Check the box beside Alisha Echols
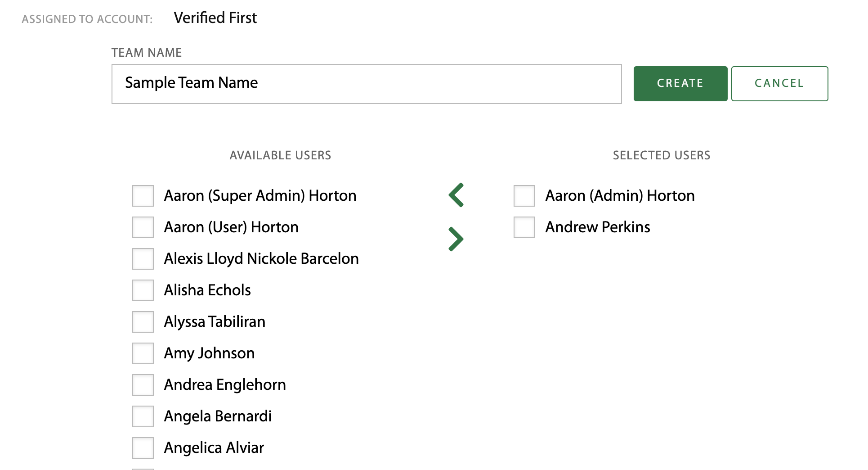868x470 pixels. tap(143, 290)
